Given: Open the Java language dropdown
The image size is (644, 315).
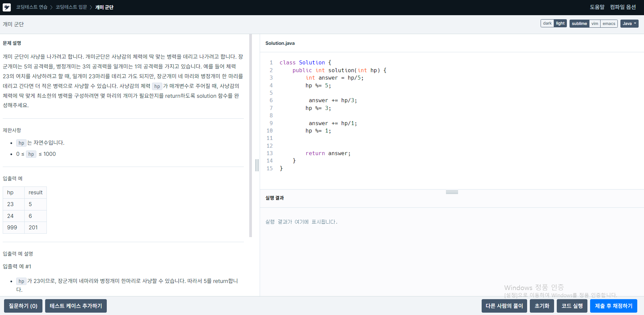Looking at the screenshot, I should [629, 24].
